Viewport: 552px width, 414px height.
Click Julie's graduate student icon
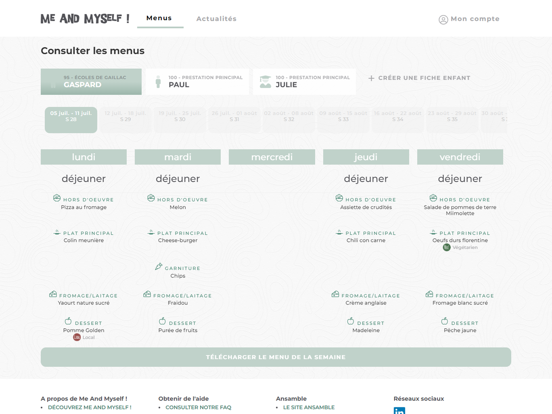tap(265, 82)
